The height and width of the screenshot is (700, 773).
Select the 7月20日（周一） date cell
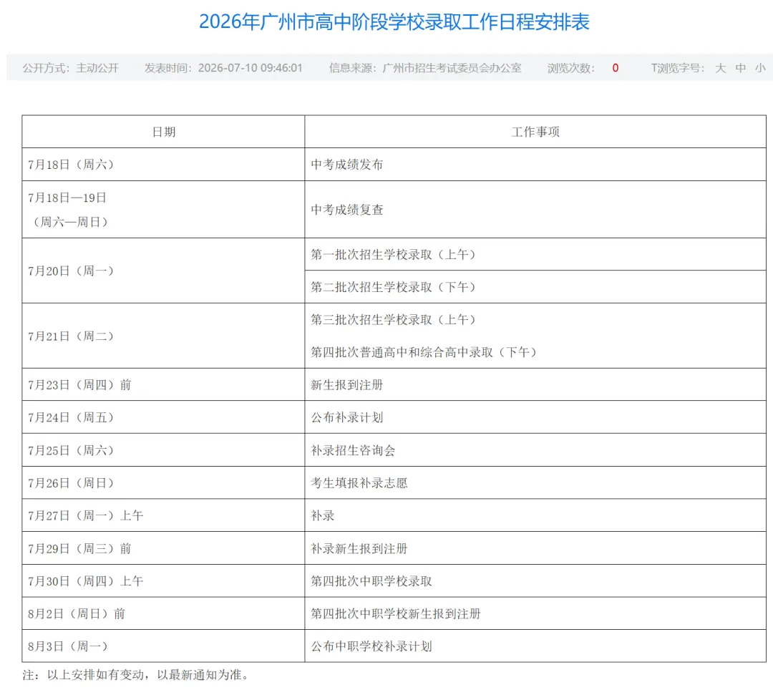point(163,271)
